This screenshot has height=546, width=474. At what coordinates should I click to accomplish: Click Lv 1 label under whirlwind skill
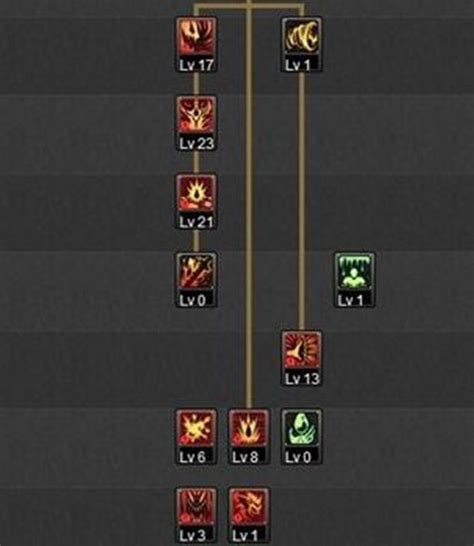[298, 65]
